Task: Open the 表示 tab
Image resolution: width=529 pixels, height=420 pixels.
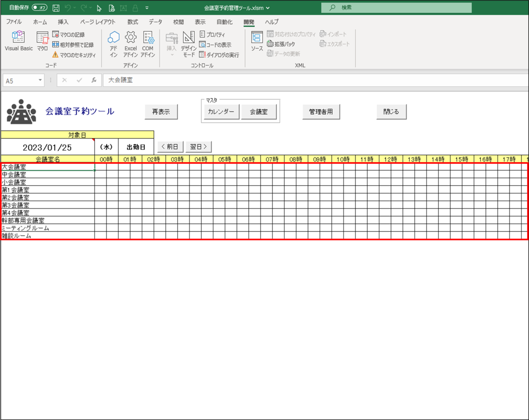Action: [200, 22]
